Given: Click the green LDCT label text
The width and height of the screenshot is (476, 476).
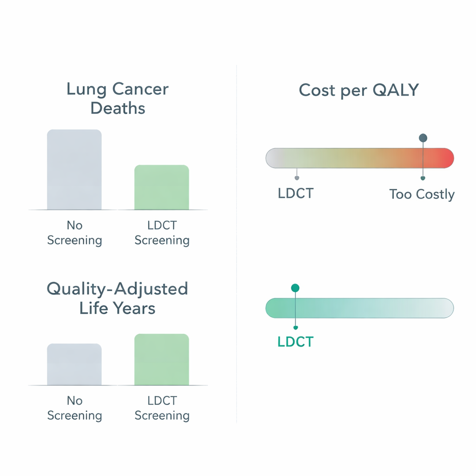Looking at the screenshot, I should click(295, 342).
